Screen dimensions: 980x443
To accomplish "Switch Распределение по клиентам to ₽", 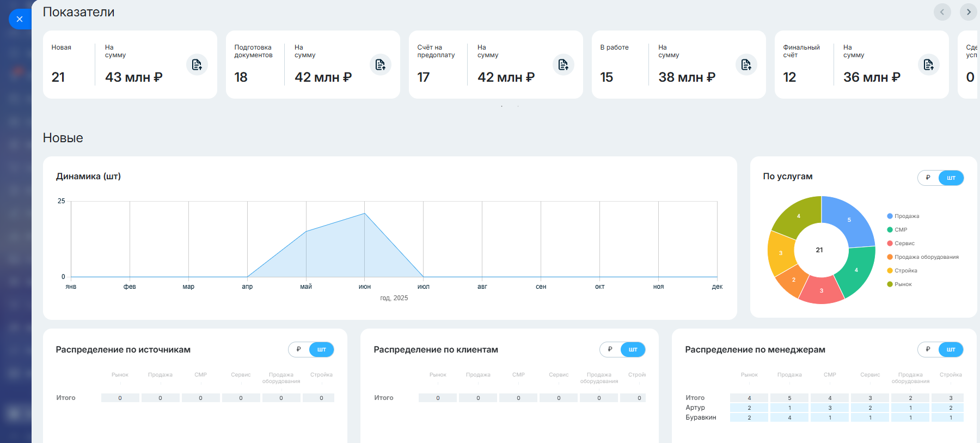I will [610, 349].
